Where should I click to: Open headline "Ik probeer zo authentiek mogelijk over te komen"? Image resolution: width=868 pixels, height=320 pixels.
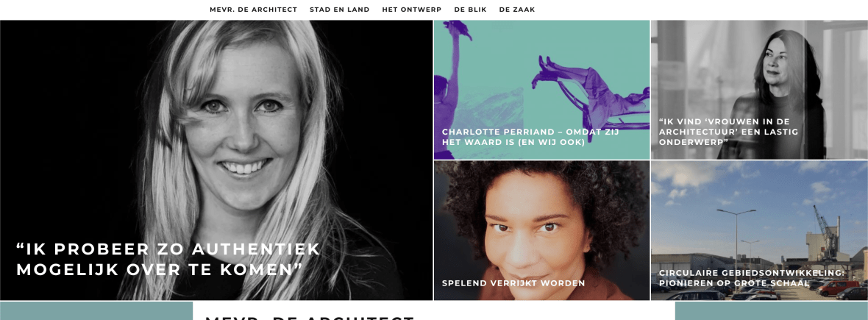coord(168,259)
